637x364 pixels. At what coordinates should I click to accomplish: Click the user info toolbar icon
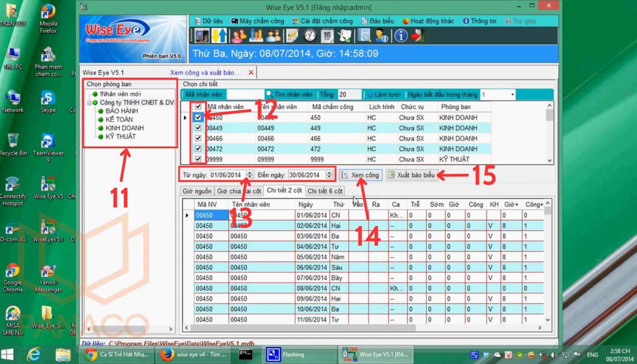(x=382, y=35)
